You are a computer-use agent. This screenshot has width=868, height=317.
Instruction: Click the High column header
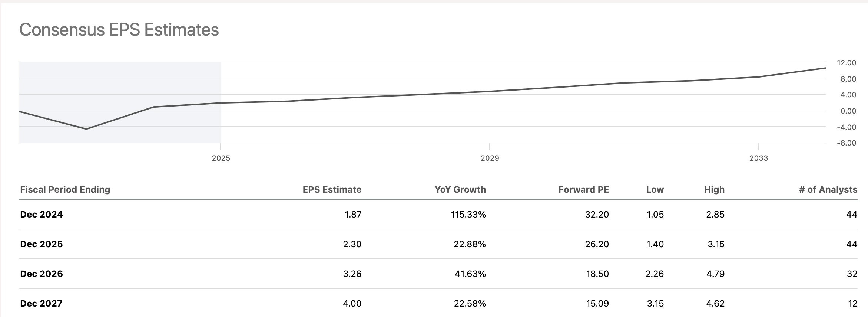[714, 190]
